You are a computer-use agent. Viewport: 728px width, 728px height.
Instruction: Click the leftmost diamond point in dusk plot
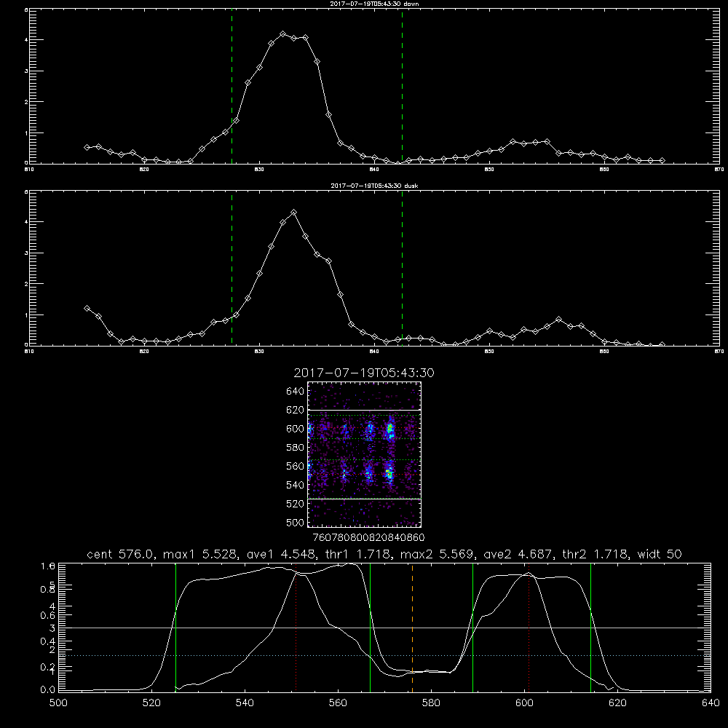click(87, 308)
